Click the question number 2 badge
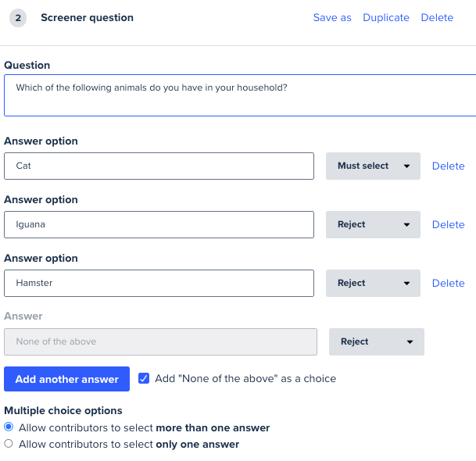Screen dimensions: 476x461 (18, 18)
